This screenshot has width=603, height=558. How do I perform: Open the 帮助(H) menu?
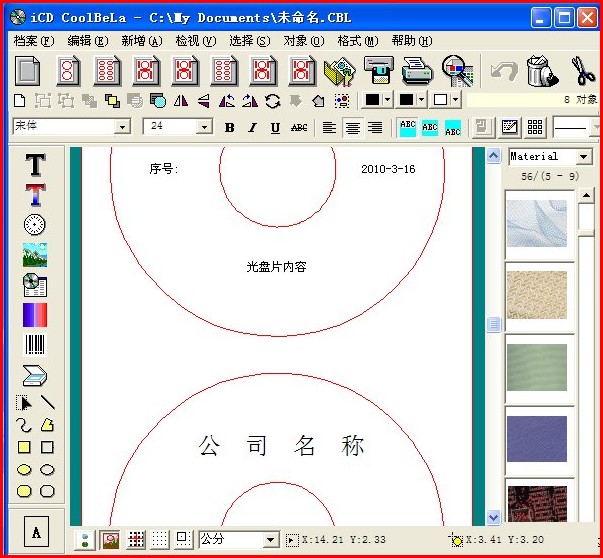412,41
